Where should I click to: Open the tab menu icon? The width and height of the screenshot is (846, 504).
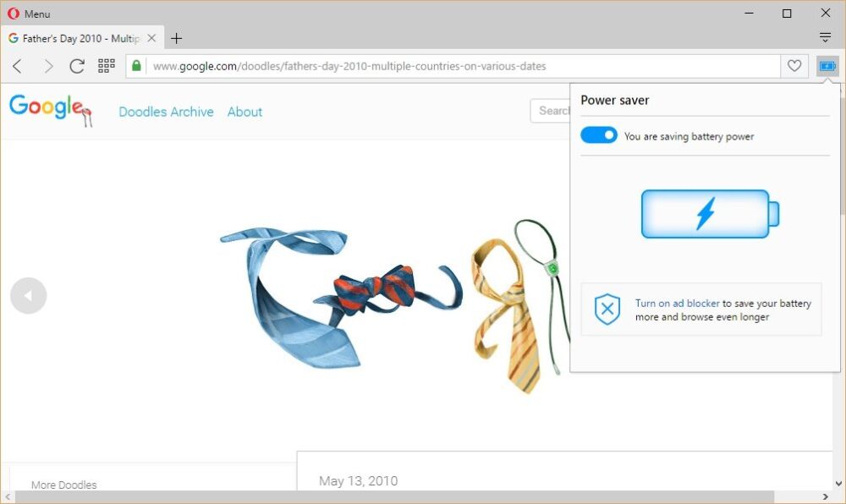(x=825, y=37)
